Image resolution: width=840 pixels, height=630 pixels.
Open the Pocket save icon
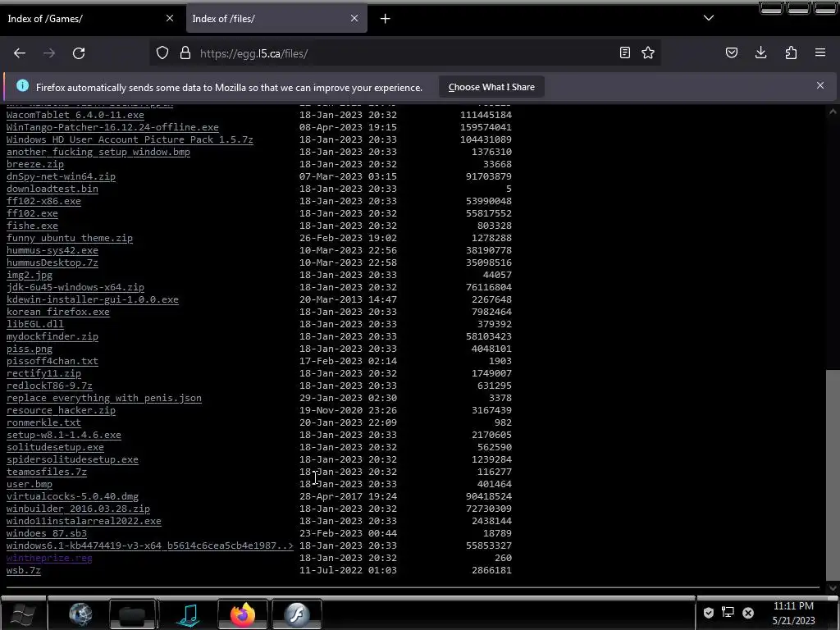pos(732,52)
